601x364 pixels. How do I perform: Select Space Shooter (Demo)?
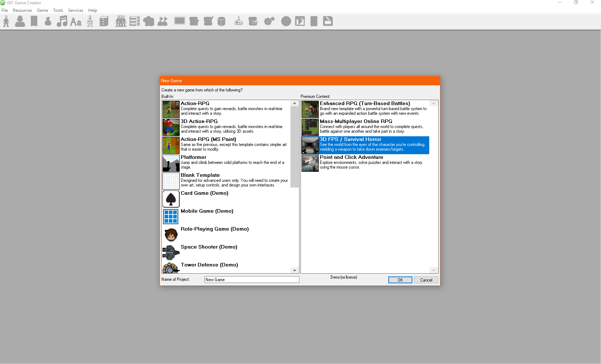[226, 252]
